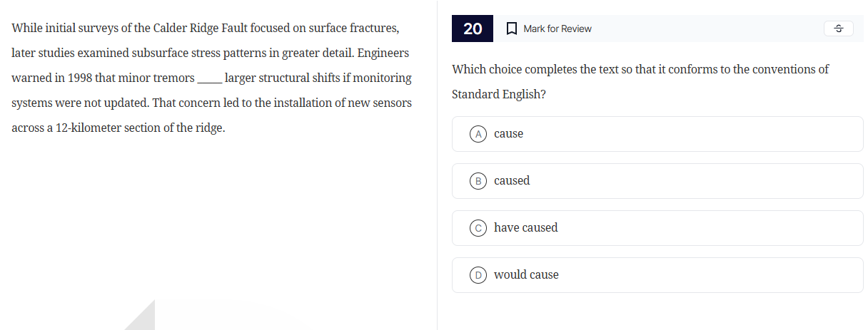Toggle the strikethrough answer elimination button
The image size is (868, 330).
coord(838,29)
